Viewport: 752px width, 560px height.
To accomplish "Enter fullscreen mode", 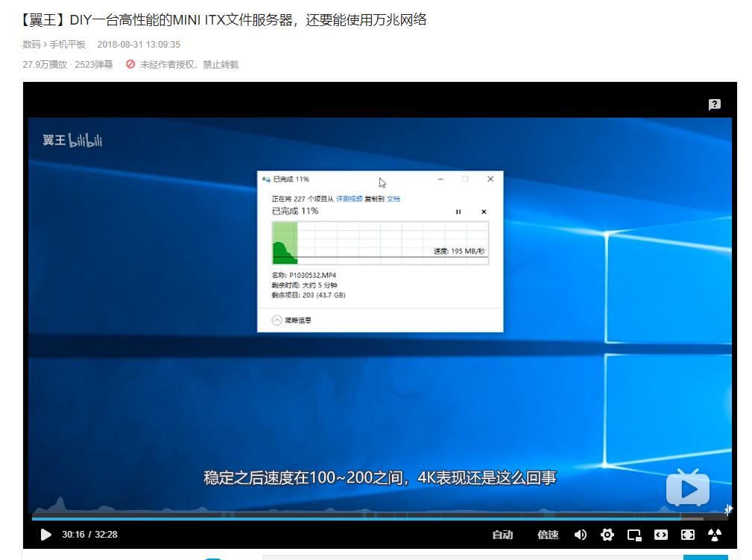I will [687, 535].
